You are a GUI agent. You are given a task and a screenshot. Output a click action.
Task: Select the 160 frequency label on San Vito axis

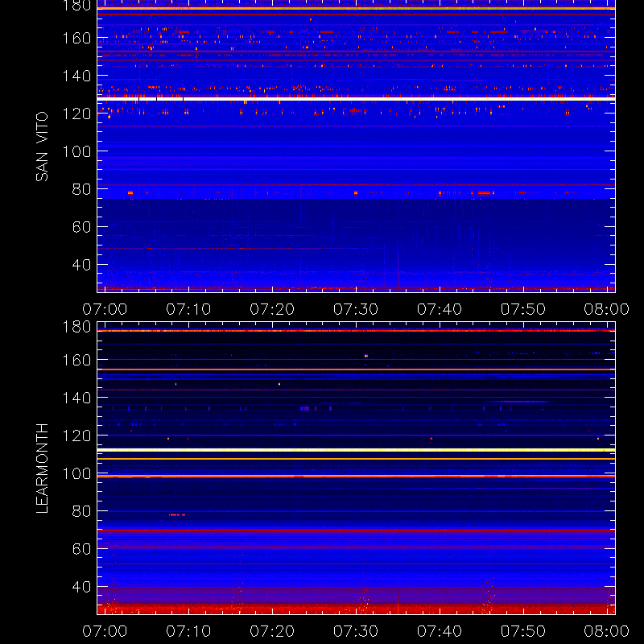pos(76,38)
